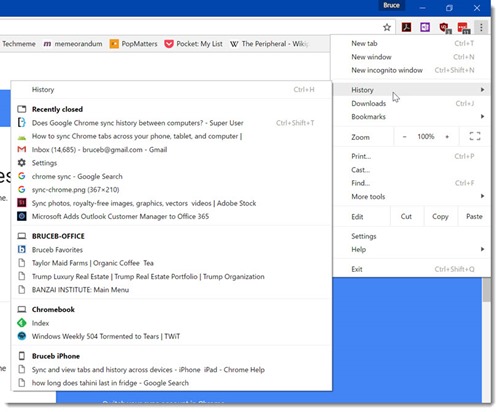
Task: Bookmark this page with the star icon
Action: click(x=387, y=27)
